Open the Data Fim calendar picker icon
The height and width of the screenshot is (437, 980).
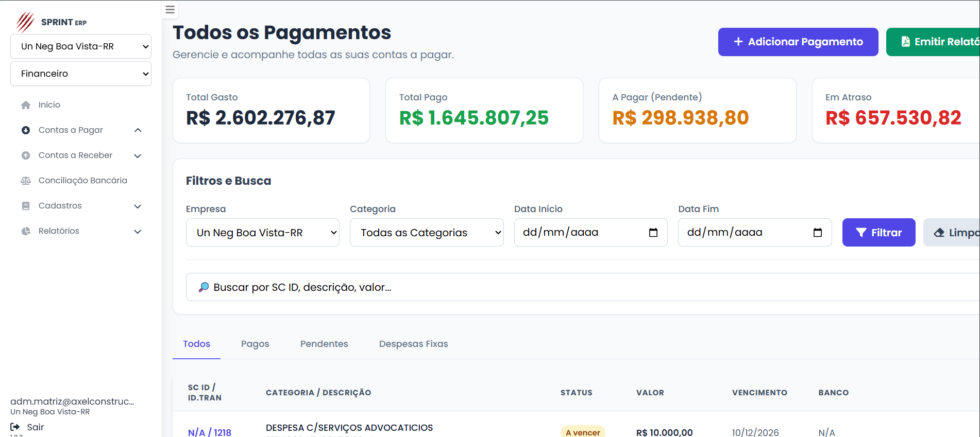point(817,233)
